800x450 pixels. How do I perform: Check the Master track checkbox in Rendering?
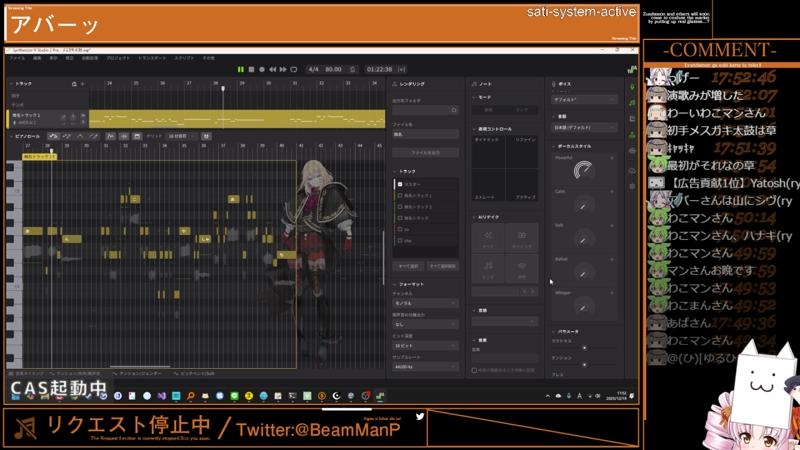400,184
